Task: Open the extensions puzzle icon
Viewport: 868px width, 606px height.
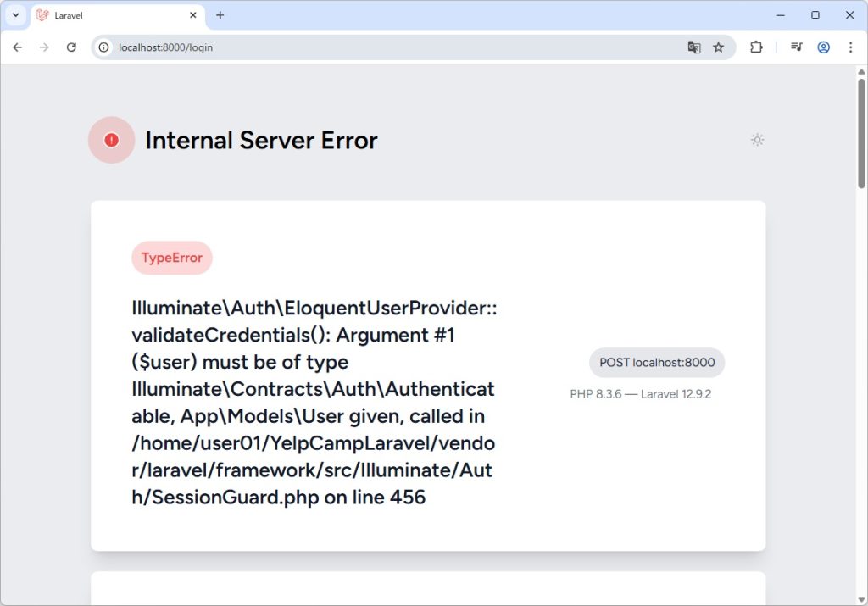Action: pyautogui.click(x=756, y=47)
